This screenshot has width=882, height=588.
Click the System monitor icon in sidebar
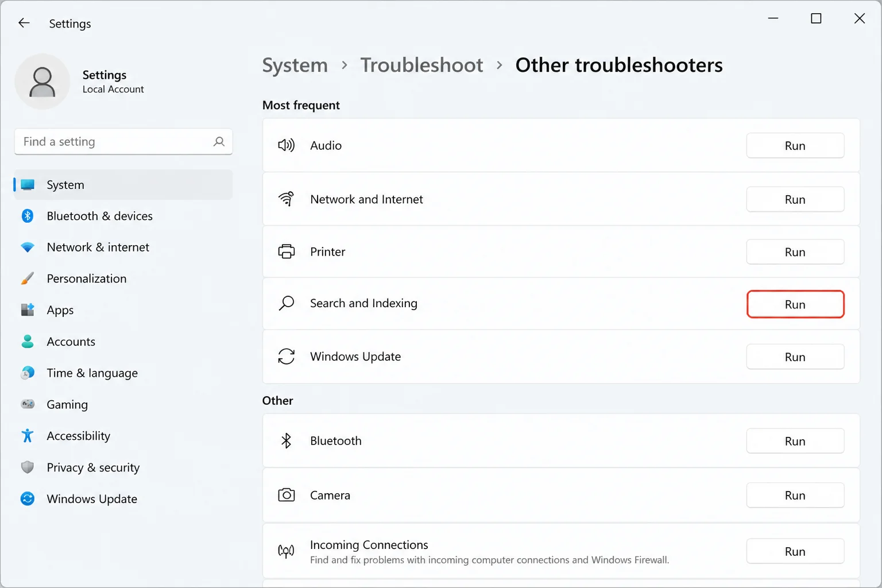coord(28,185)
